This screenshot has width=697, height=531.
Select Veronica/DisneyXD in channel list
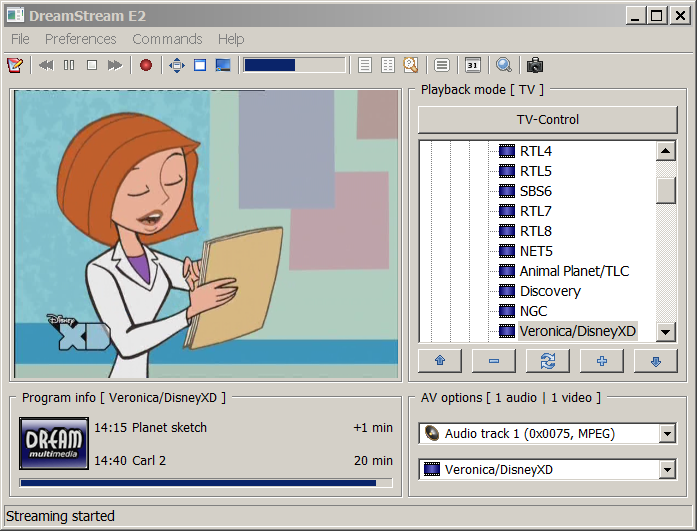[x=577, y=331]
